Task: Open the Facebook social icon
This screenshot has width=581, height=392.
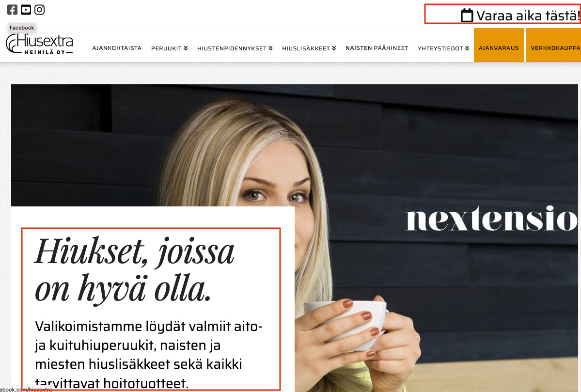Action: click(12, 10)
